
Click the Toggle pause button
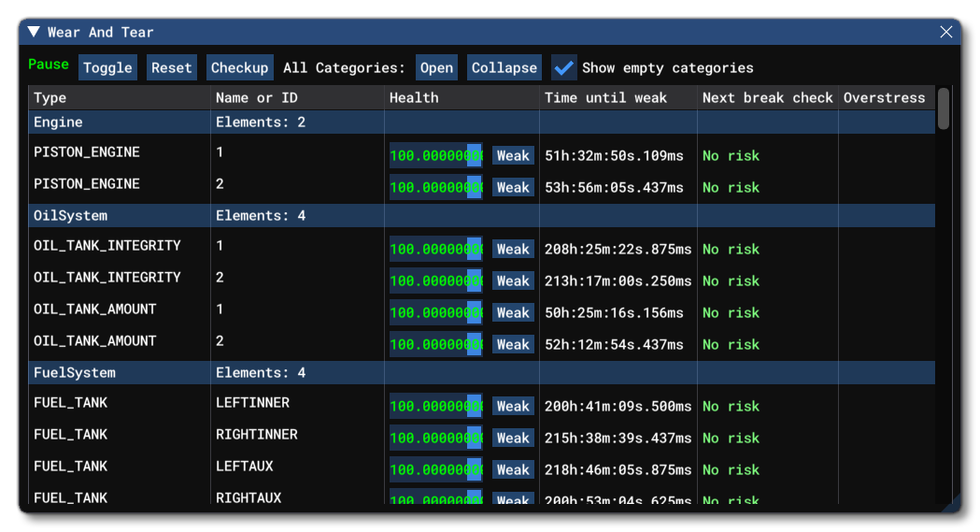(107, 67)
